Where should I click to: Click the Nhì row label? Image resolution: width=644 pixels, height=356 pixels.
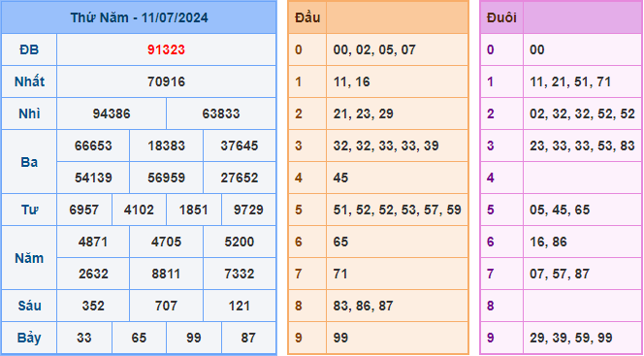coord(29,113)
